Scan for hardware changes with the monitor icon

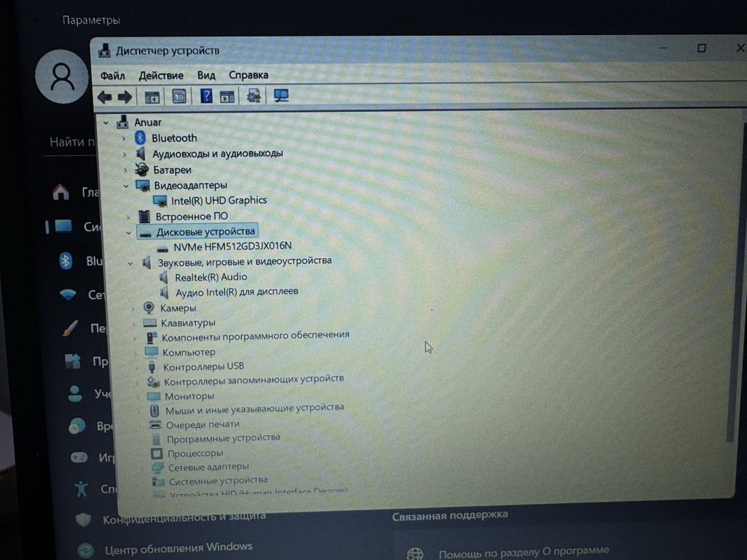pos(281,96)
